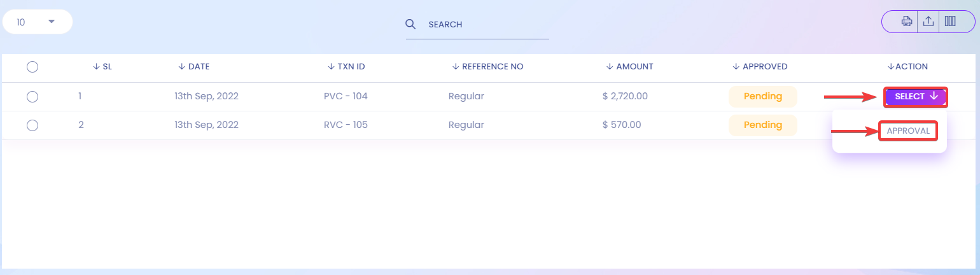The image size is (980, 275).
Task: Toggle the select-all header checkbox
Action: click(32, 67)
